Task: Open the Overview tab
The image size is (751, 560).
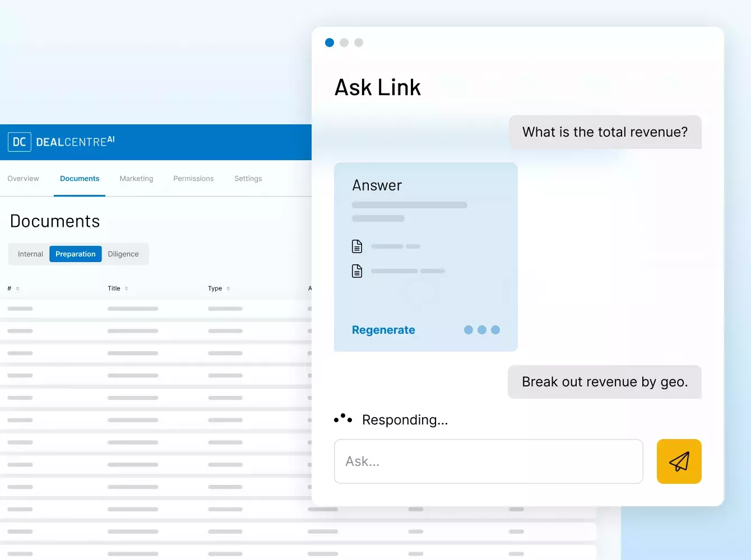Action: [x=23, y=179]
